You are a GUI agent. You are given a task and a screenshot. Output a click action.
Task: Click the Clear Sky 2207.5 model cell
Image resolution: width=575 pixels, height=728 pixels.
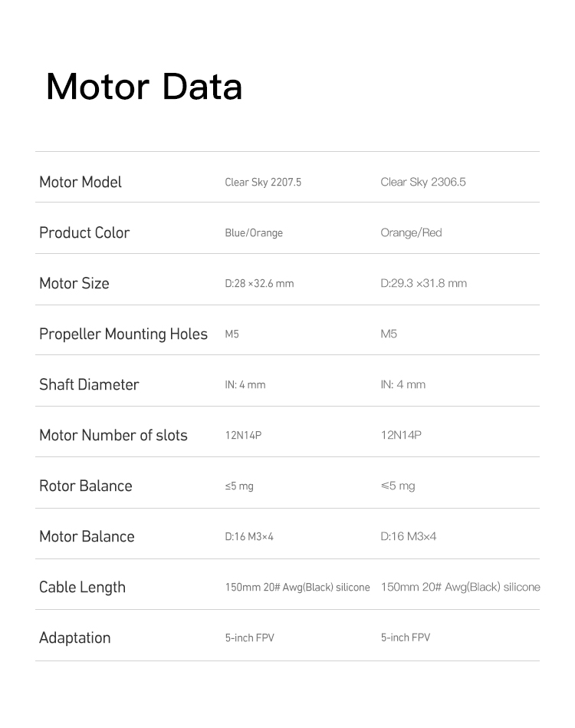[x=263, y=182]
